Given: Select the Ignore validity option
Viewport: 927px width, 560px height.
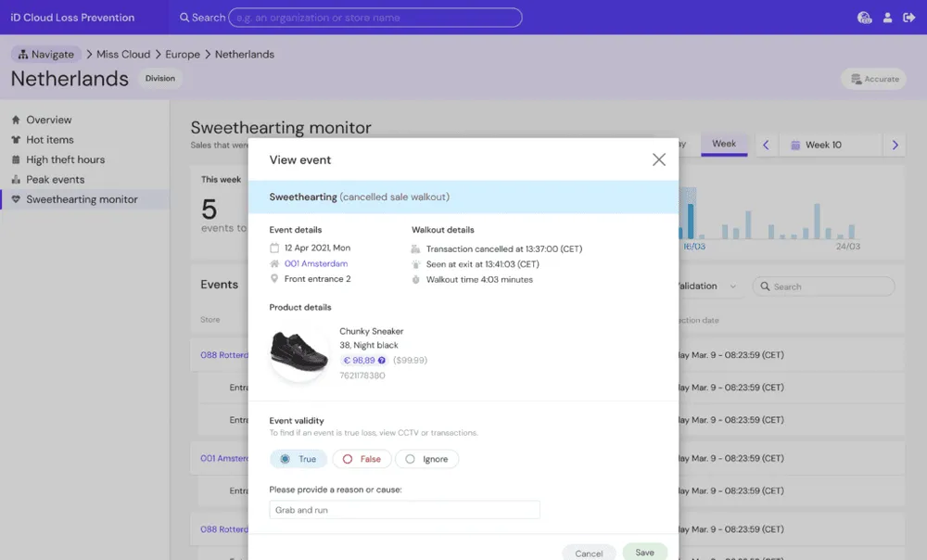Looking at the screenshot, I should (x=426, y=459).
